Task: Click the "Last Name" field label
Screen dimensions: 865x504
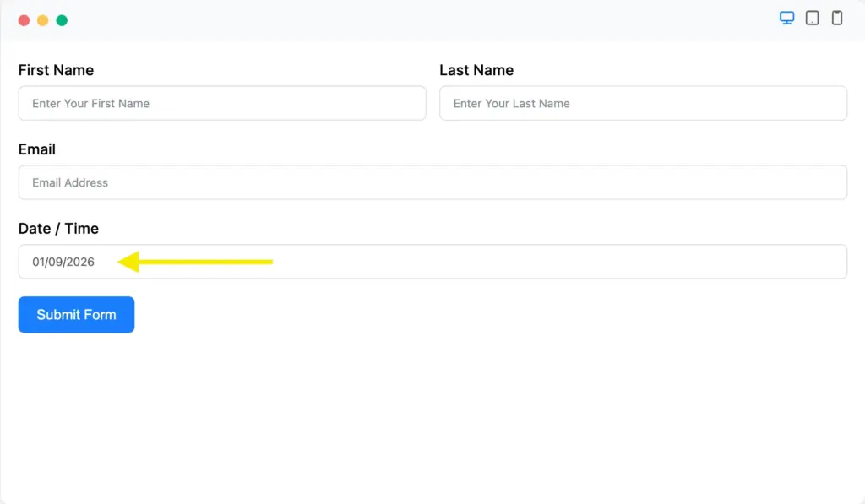Action: 476,70
